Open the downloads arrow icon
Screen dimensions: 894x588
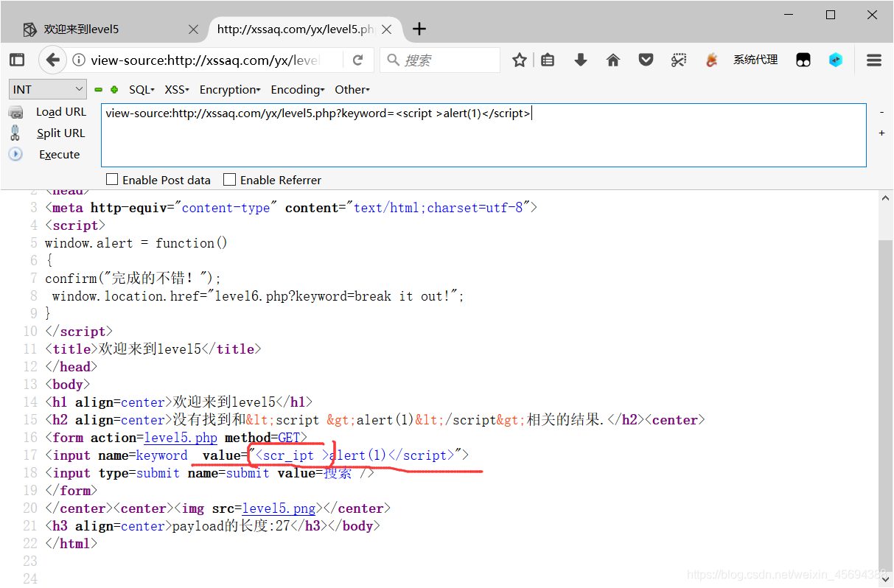coord(581,60)
